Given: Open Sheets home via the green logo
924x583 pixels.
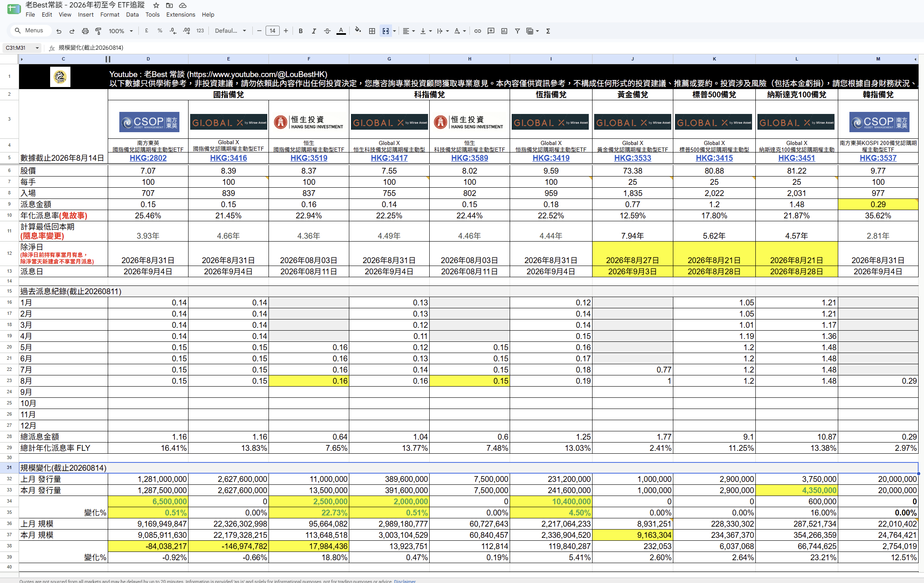Looking at the screenshot, I should click(x=14, y=9).
